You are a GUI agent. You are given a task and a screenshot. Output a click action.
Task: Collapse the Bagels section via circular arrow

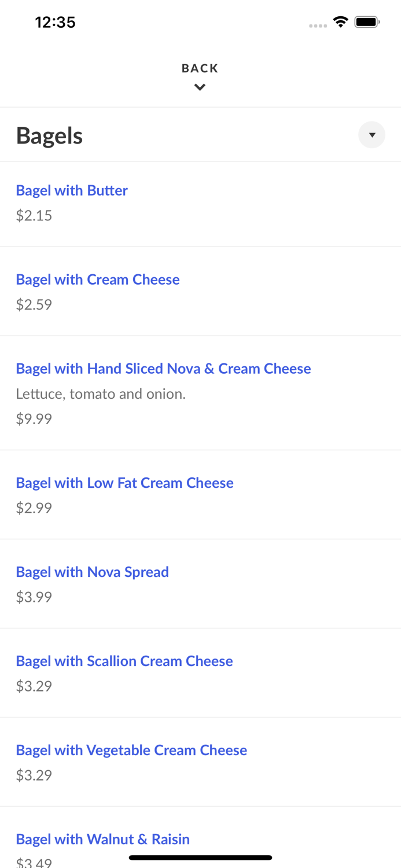pyautogui.click(x=371, y=135)
